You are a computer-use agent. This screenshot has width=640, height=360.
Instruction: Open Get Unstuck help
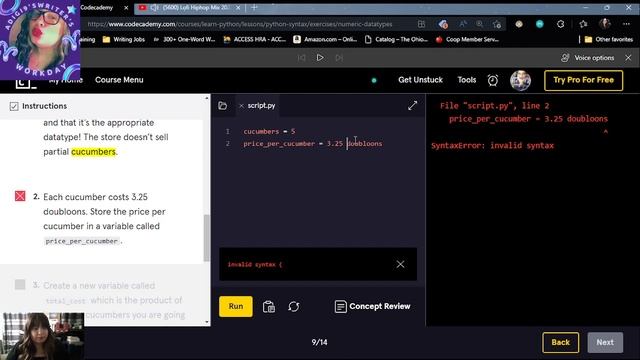(420, 80)
